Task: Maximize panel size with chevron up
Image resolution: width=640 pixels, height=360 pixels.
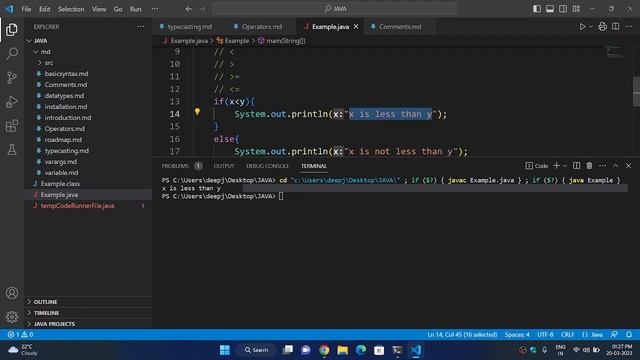Action: [615, 165]
